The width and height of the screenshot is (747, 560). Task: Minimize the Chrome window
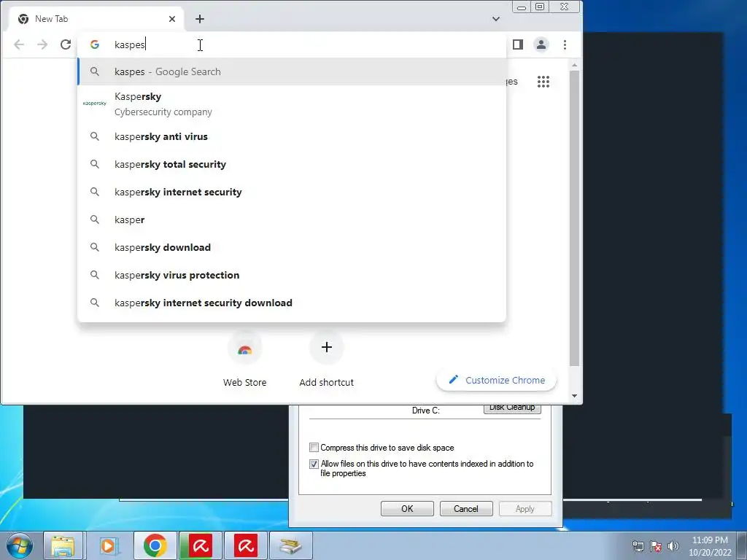522,7
